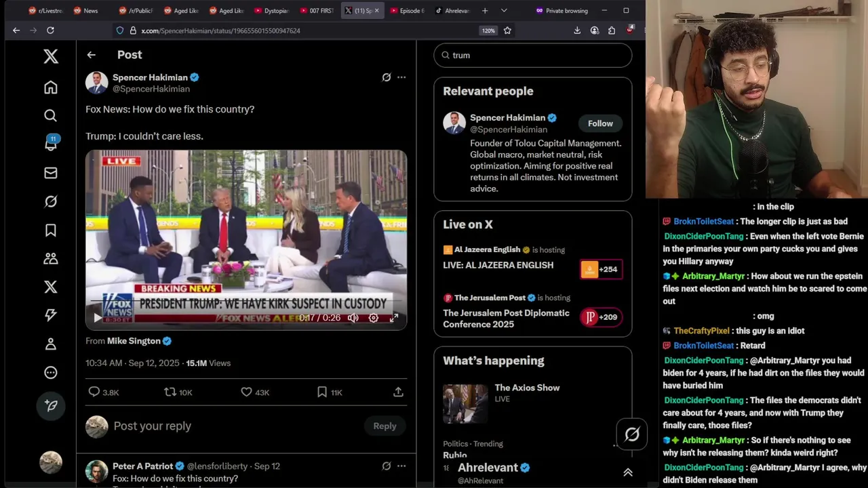This screenshot has height=488, width=868.
Task: Open browser extensions puzzle icon
Action: (x=612, y=30)
